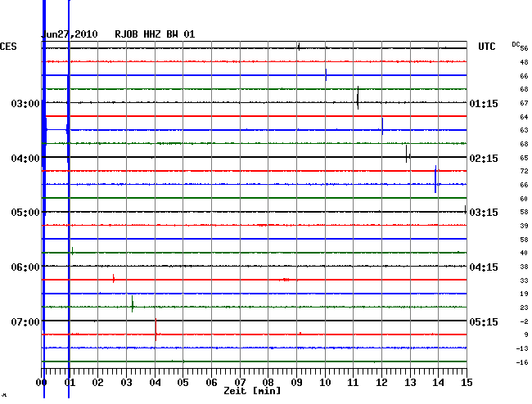Viewport: 532px width, 404px height.
Task: Select minute 04 on the time axis
Action: 155,383
